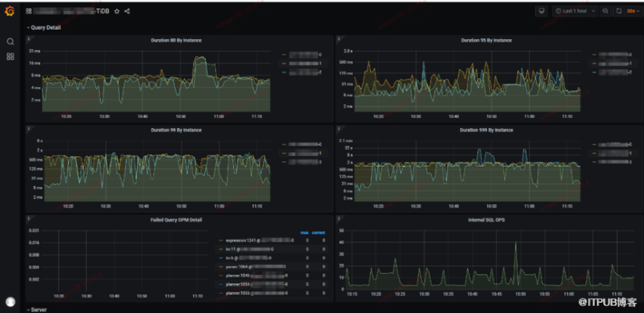Expand the Server row
Image resolution: width=644 pixels, height=313 pixels.
38,310
